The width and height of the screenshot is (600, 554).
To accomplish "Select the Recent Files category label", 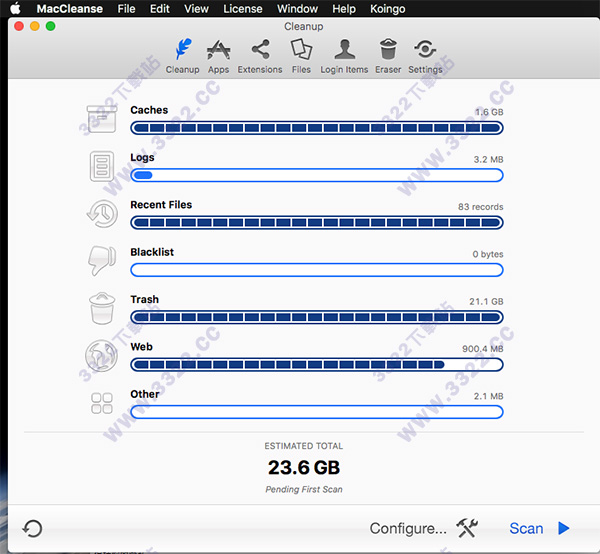I will pyautogui.click(x=161, y=205).
